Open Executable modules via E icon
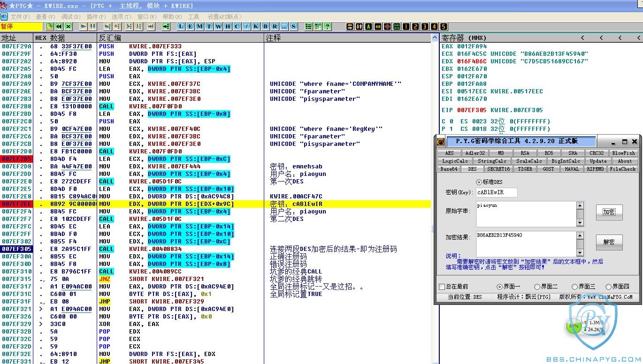The height and width of the screenshot is (364, 643). tap(191, 27)
